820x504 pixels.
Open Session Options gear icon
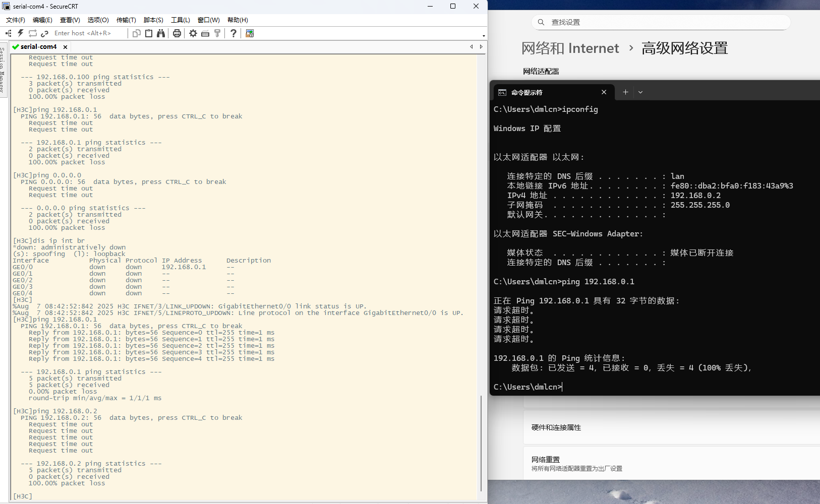(193, 33)
